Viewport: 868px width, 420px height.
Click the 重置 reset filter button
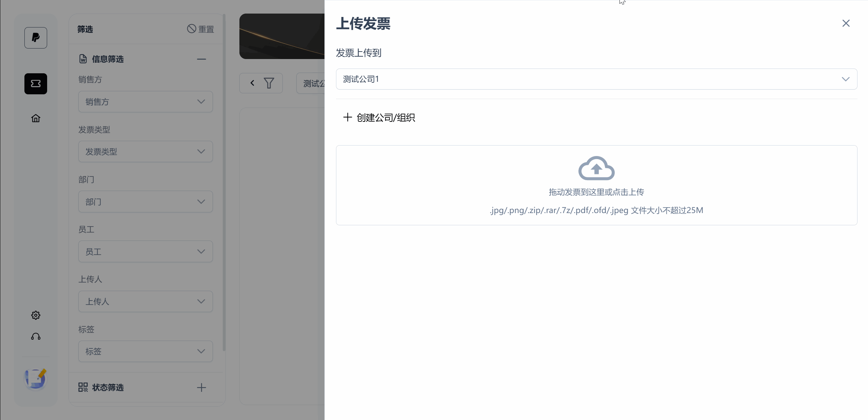(201, 29)
